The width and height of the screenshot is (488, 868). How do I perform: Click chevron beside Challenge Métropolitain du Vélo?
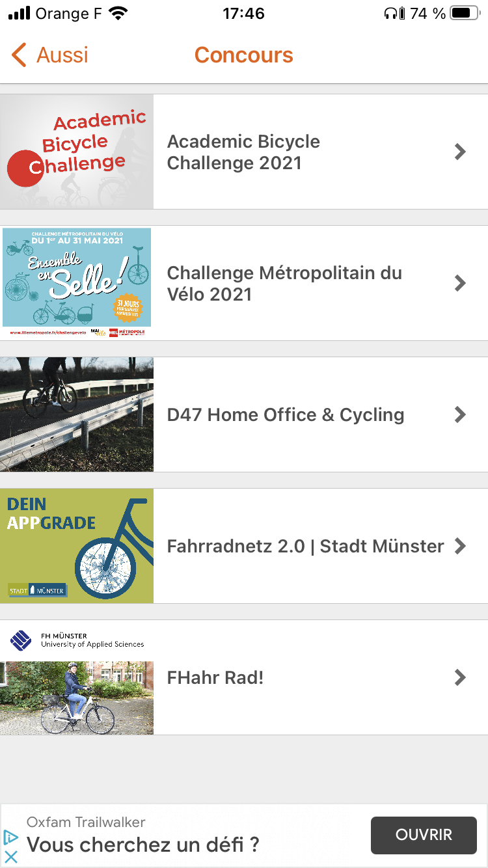(x=461, y=283)
